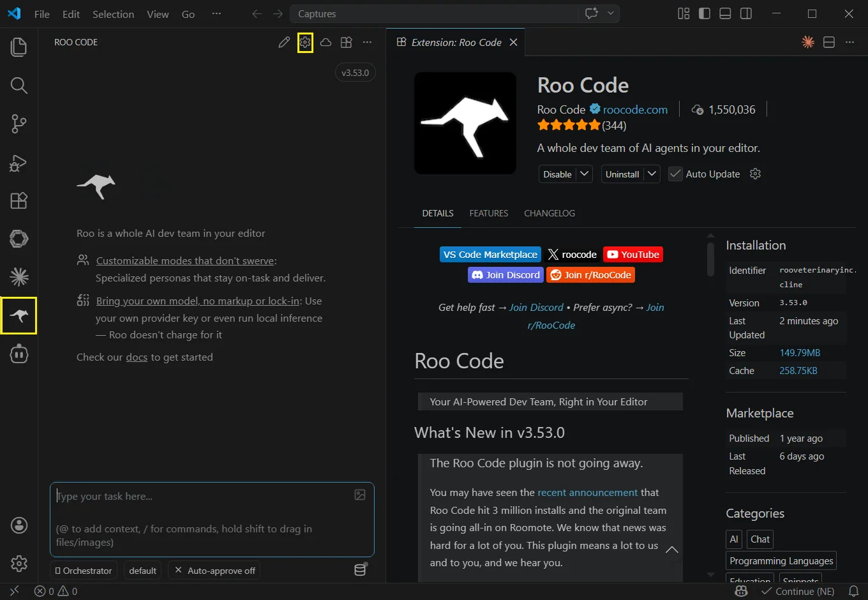Click the VS Code Marketplace badge
This screenshot has width=868, height=600.
point(490,255)
